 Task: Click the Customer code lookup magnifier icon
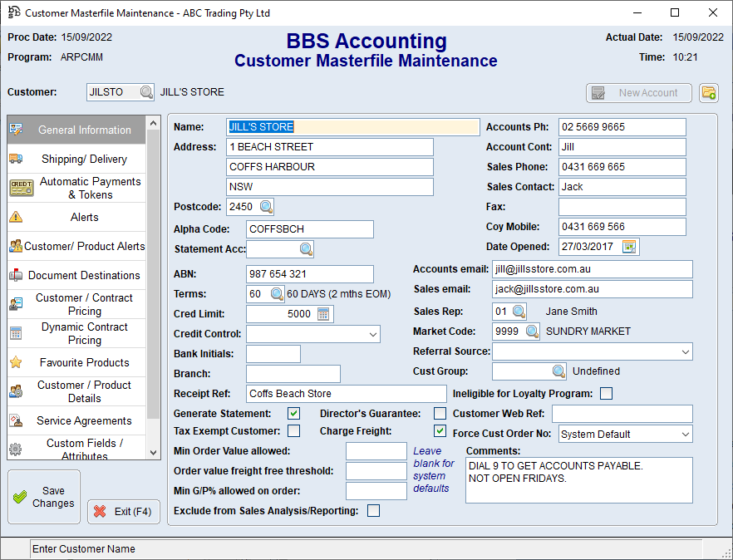pos(146,92)
